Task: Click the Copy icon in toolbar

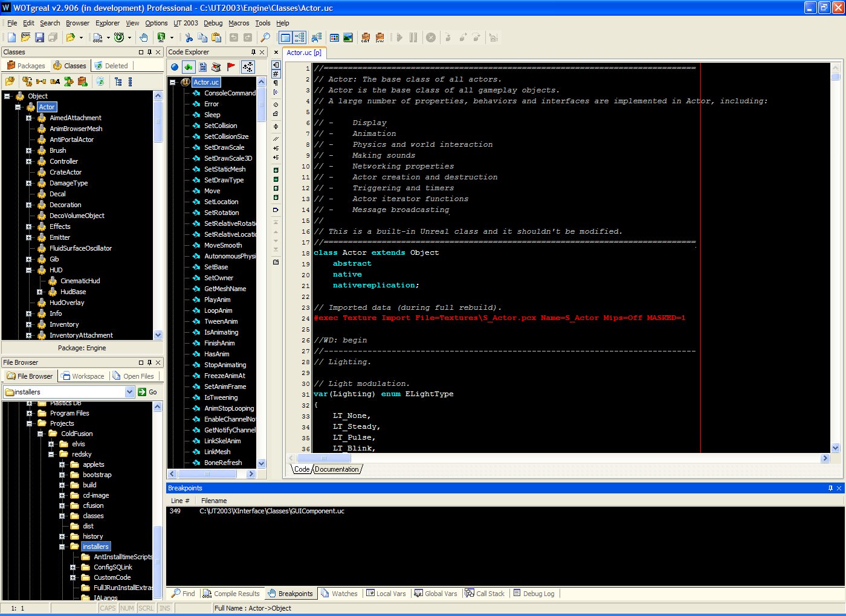Action: [x=202, y=37]
